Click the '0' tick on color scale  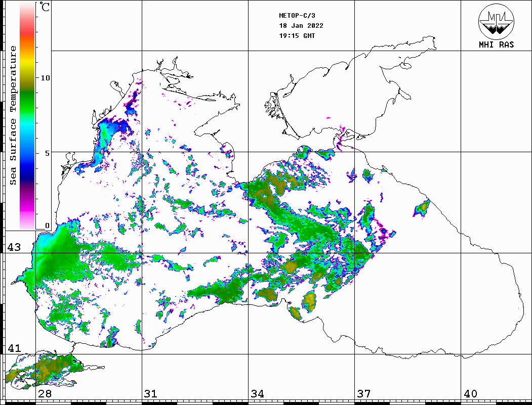[47, 226]
